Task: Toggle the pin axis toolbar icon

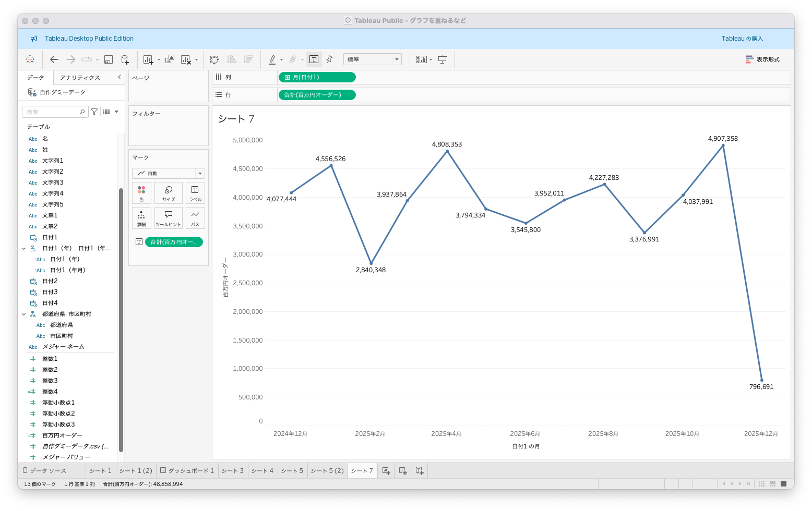Action: click(x=329, y=59)
